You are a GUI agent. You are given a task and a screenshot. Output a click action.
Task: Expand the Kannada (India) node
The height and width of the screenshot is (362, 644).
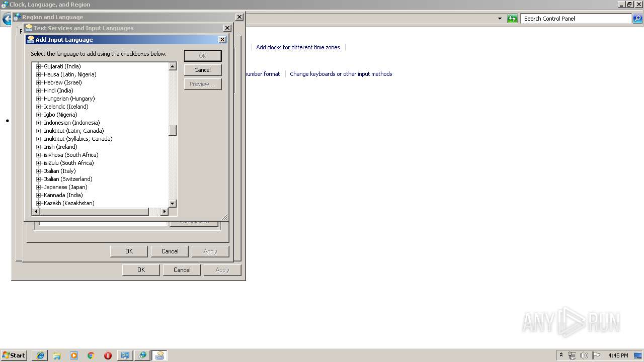pyautogui.click(x=38, y=195)
